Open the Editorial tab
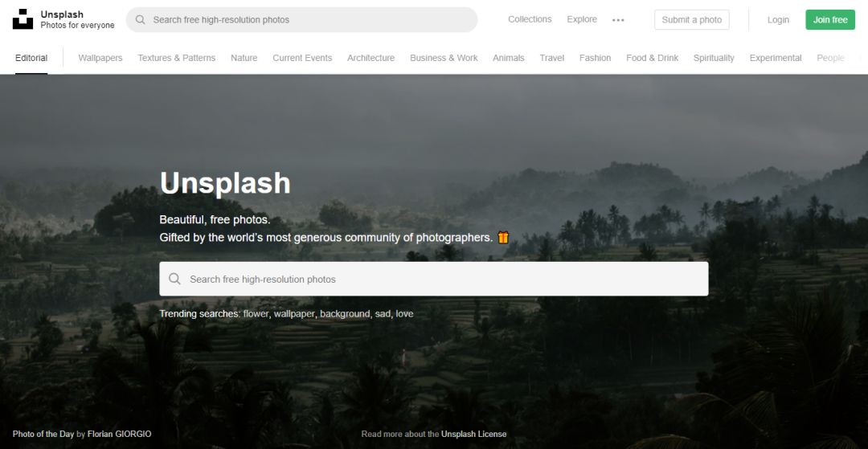Viewport: 868px width, 449px height. click(x=31, y=58)
